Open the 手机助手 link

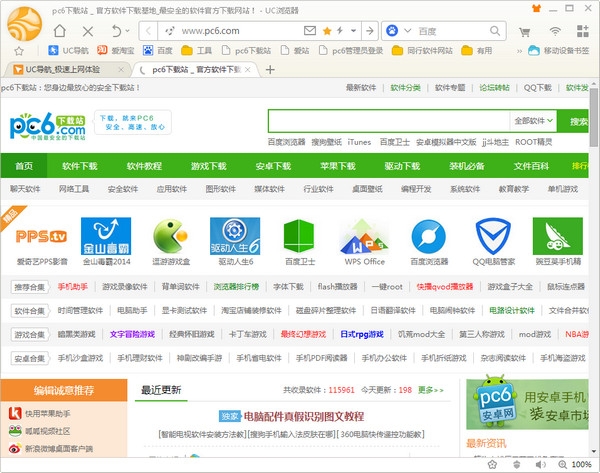[73, 287]
